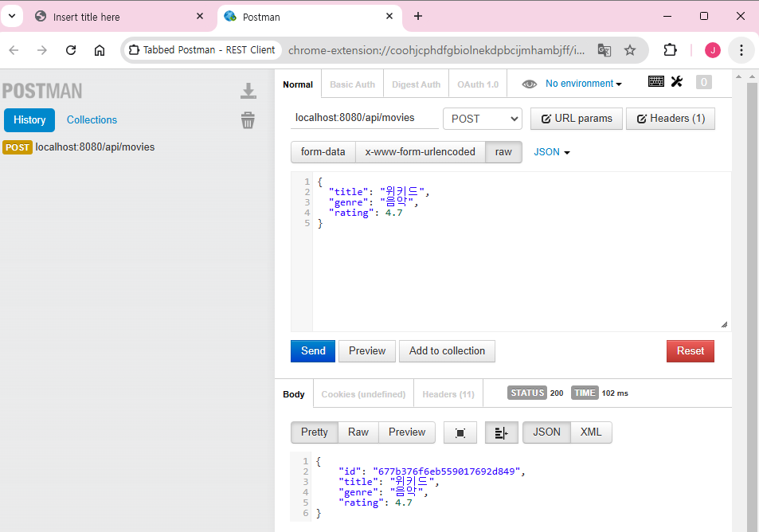The height and width of the screenshot is (532, 759).
Task: Open the Headers (1) editor
Action: pyautogui.click(x=671, y=119)
